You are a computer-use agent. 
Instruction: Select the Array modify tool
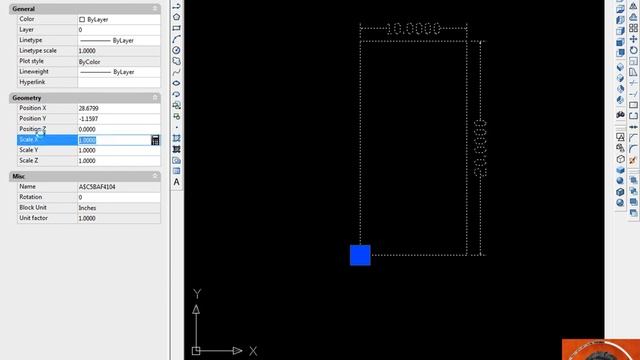point(633,28)
